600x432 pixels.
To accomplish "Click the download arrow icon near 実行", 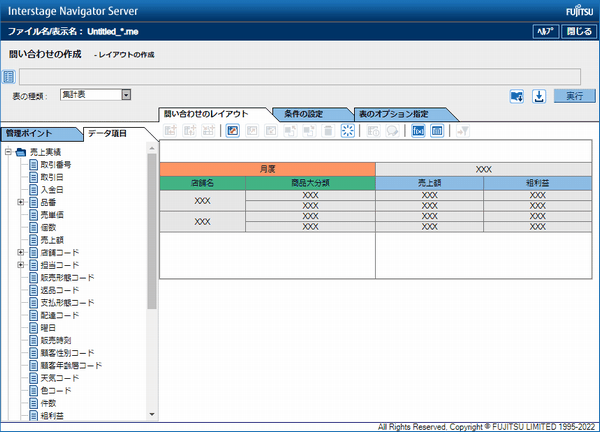I will (539, 96).
